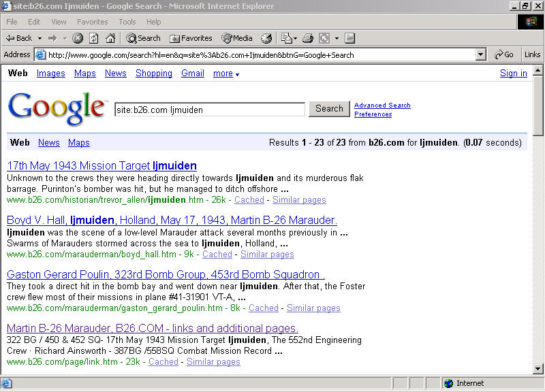Open Cached link for gaston_gerard_poulin.htm result
Viewport: 545px width, 392px height.
click(264, 308)
